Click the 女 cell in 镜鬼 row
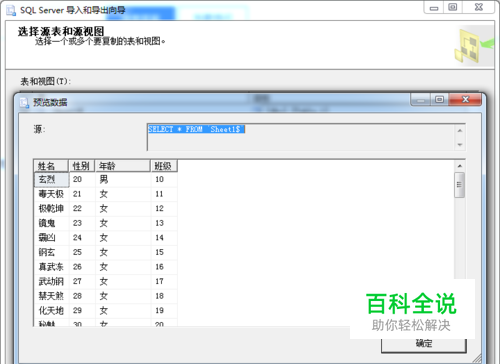Viewport: 500px width, 364px height. pyautogui.click(x=123, y=223)
